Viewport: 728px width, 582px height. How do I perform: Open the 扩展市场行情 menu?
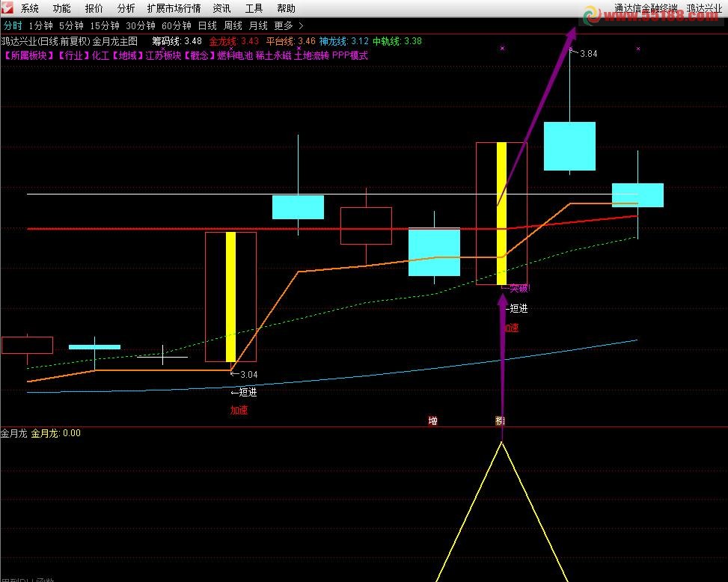pyautogui.click(x=174, y=9)
